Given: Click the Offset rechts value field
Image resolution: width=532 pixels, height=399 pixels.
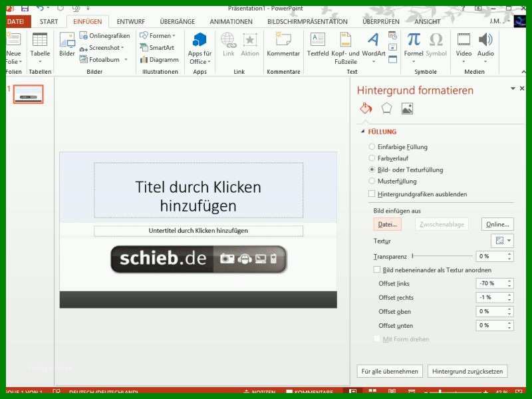Looking at the screenshot, I should [x=491, y=297].
